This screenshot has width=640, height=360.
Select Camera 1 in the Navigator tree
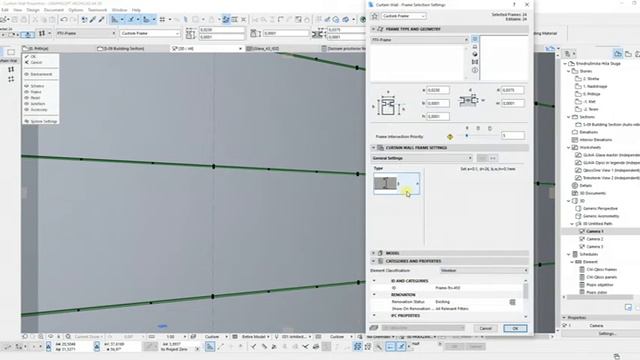pyautogui.click(x=594, y=231)
